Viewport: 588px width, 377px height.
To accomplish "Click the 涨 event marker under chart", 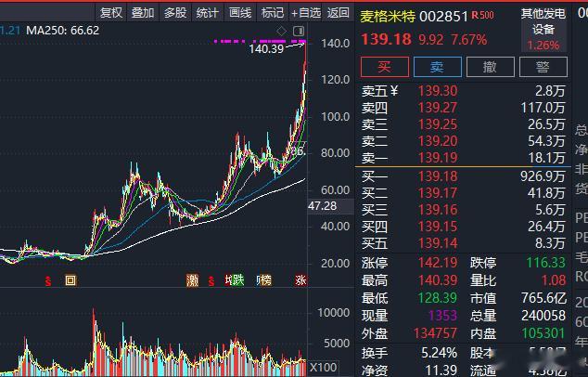I will click(300, 280).
